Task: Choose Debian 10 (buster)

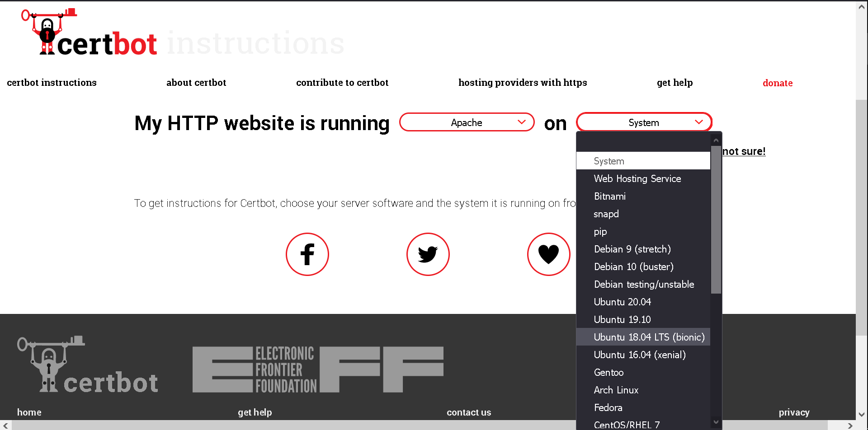Action: [643, 267]
